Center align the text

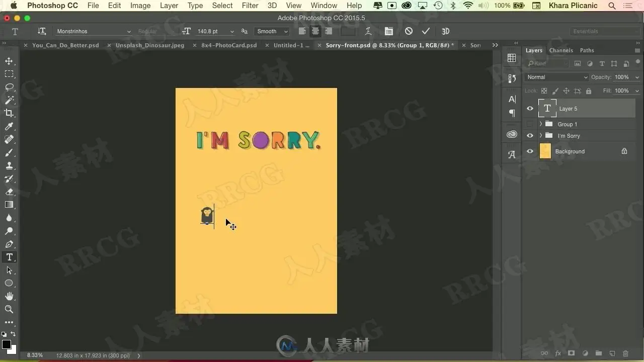(x=315, y=31)
